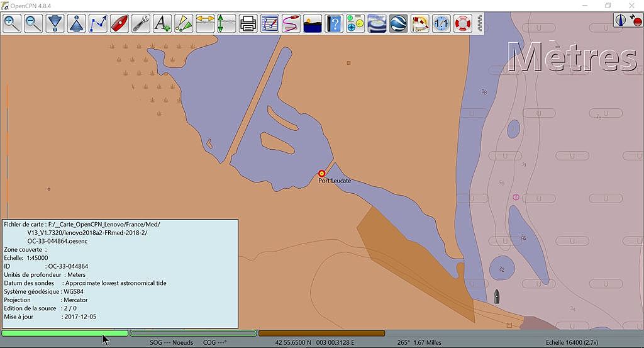The width and height of the screenshot is (644, 348).
Task: Click '265° 1.67 Milles' bearing status
Action: 419,342
